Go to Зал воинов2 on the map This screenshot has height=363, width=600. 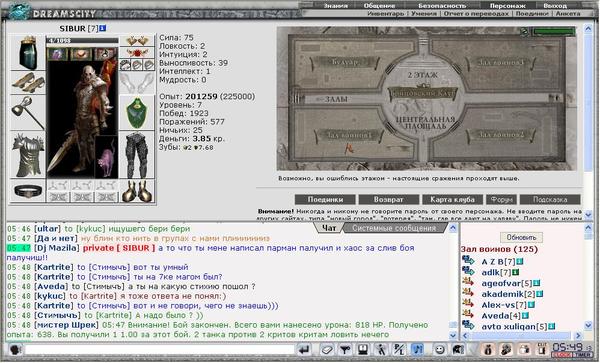pos(501,134)
